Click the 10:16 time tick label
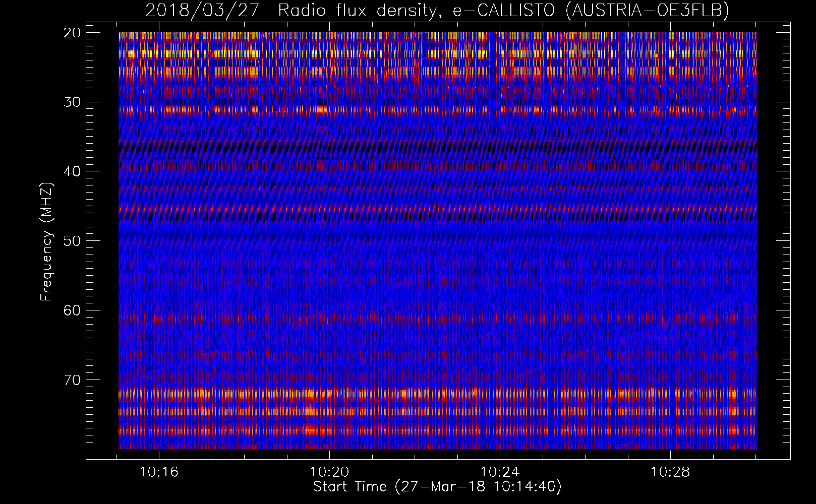Image resolution: width=816 pixels, height=504 pixels. (159, 472)
